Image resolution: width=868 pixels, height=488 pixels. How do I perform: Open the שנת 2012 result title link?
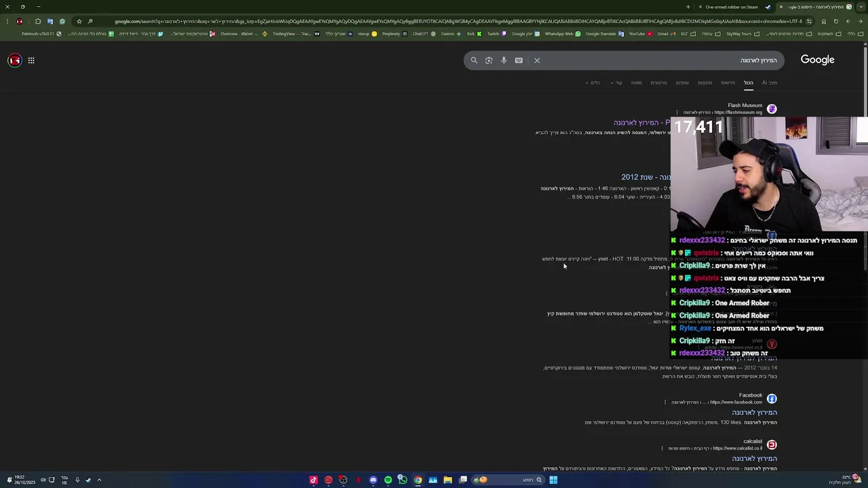click(x=646, y=177)
